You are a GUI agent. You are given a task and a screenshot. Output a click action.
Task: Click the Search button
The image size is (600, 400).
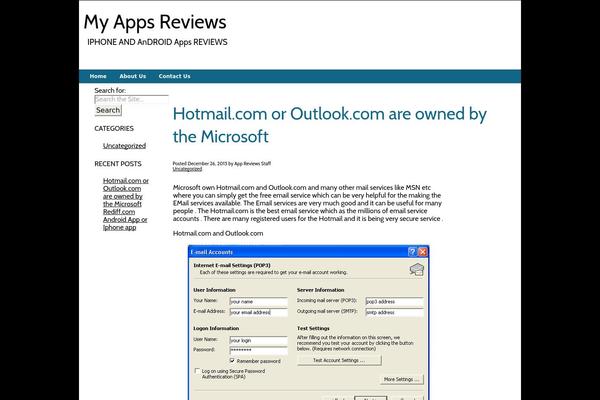[108, 110]
